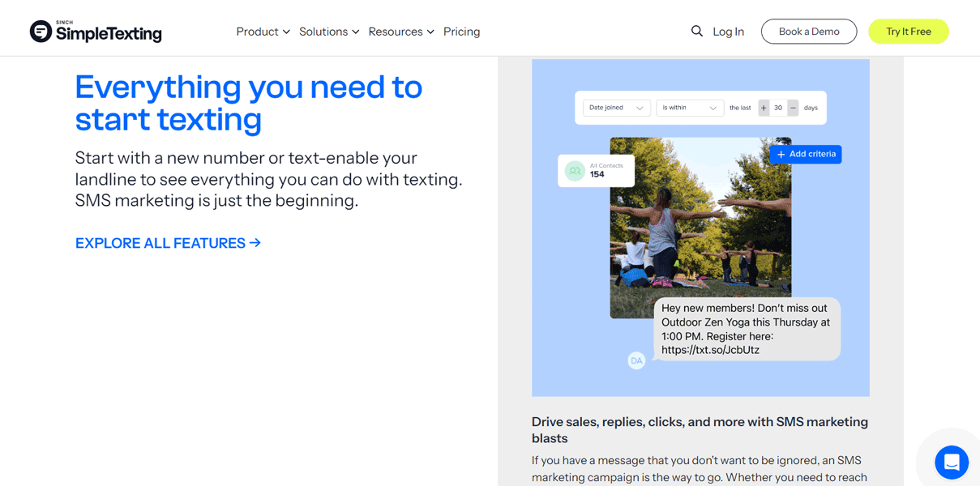
Task: Click the DA avatar circle
Action: (636, 360)
